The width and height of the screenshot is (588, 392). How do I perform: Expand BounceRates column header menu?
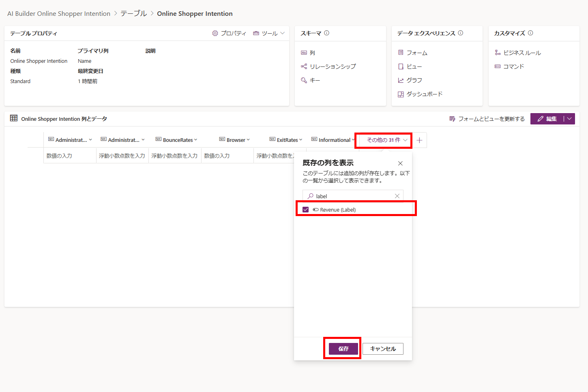point(195,140)
